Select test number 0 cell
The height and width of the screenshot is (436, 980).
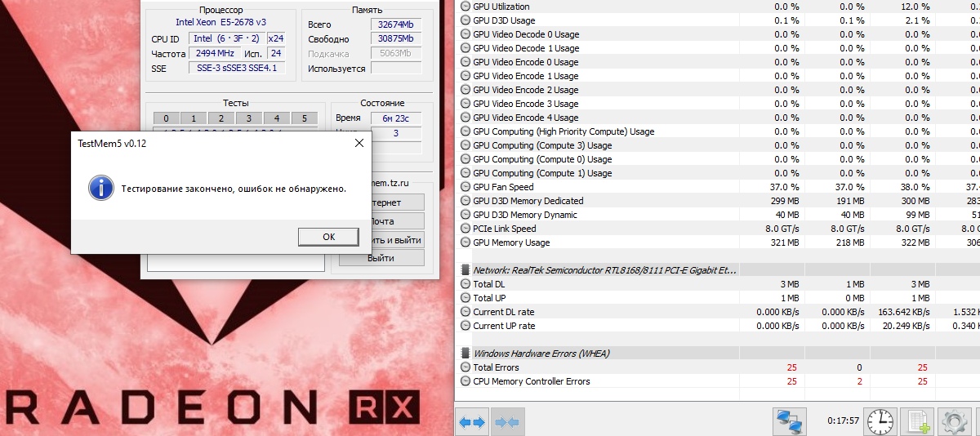[x=166, y=118]
